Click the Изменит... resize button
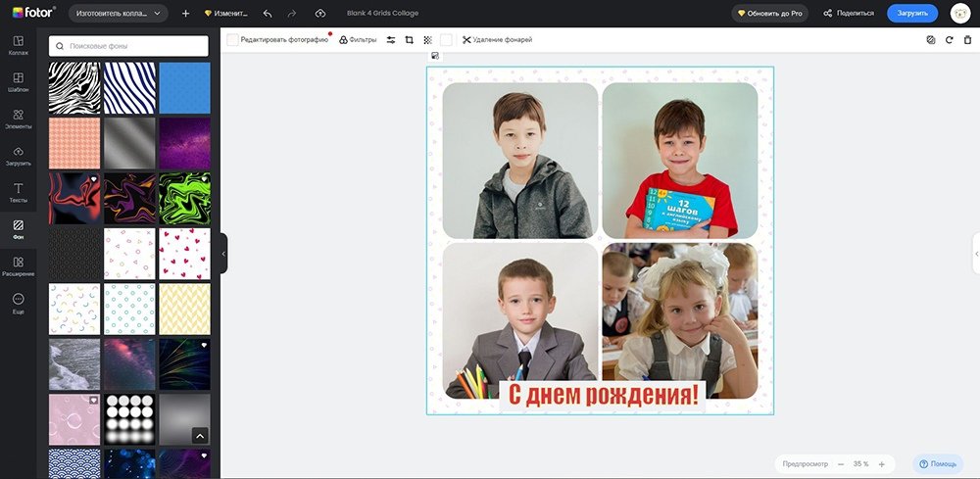Viewport: 980px width, 479px height. tap(226, 13)
